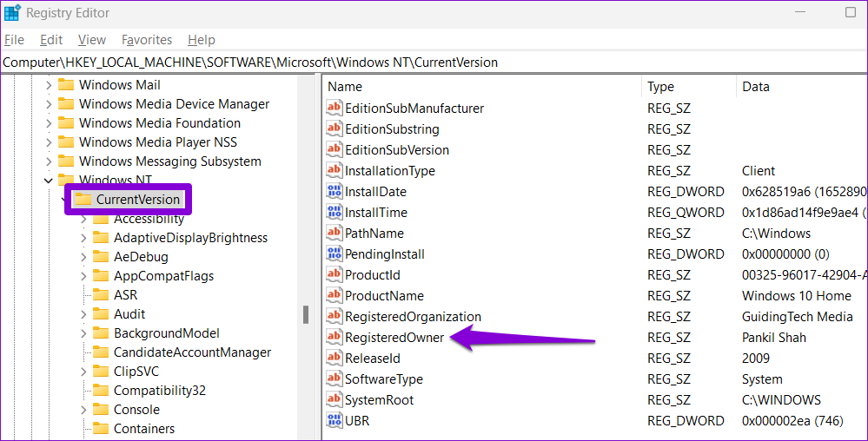This screenshot has width=868, height=441.
Task: Select the UBR DWORD value icon
Action: click(335, 421)
